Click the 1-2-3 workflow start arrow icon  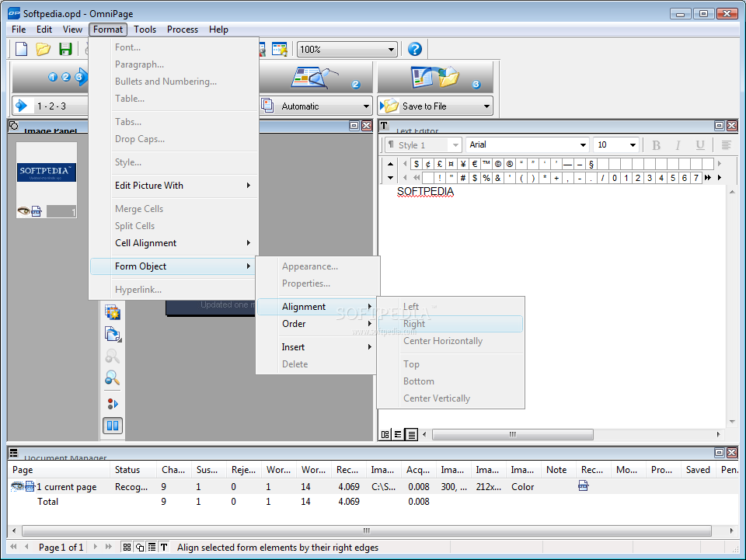(22, 106)
